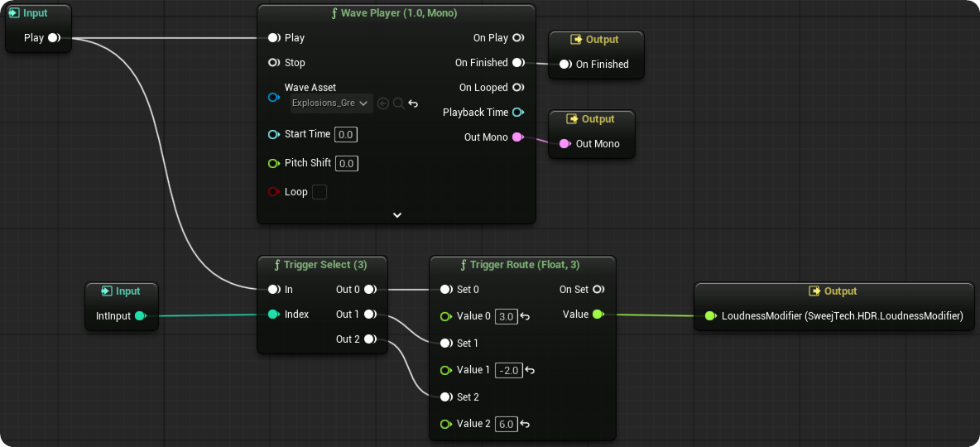The width and height of the screenshot is (980, 447).
Task: Click the Stop input pin on Wave Player
Action: point(274,63)
